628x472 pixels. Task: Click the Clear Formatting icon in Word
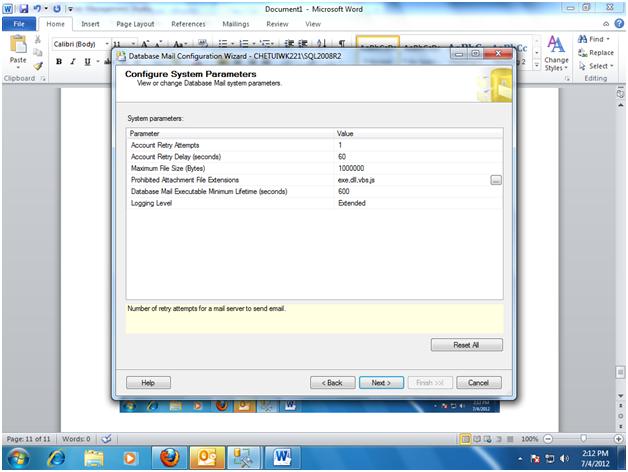pyautogui.click(x=203, y=43)
